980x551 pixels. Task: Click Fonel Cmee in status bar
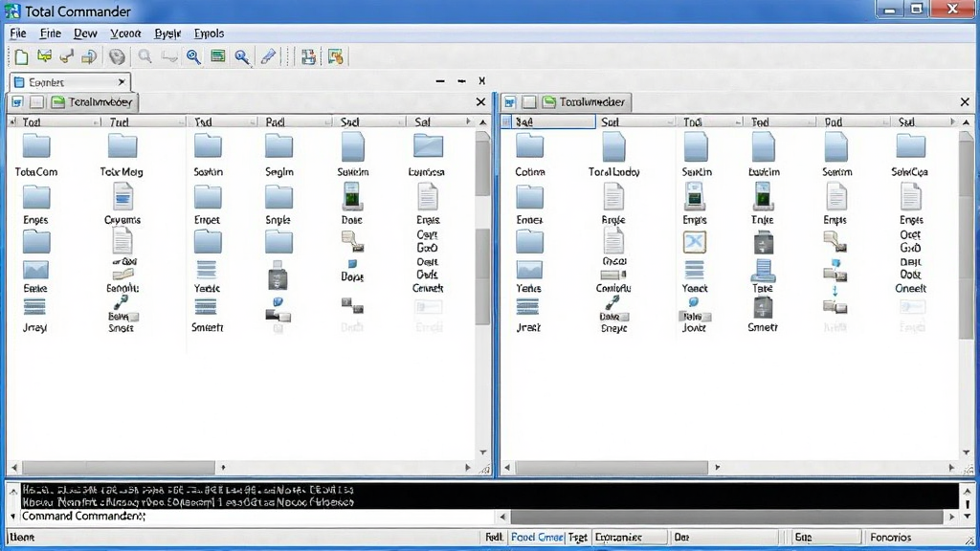[x=537, y=538]
